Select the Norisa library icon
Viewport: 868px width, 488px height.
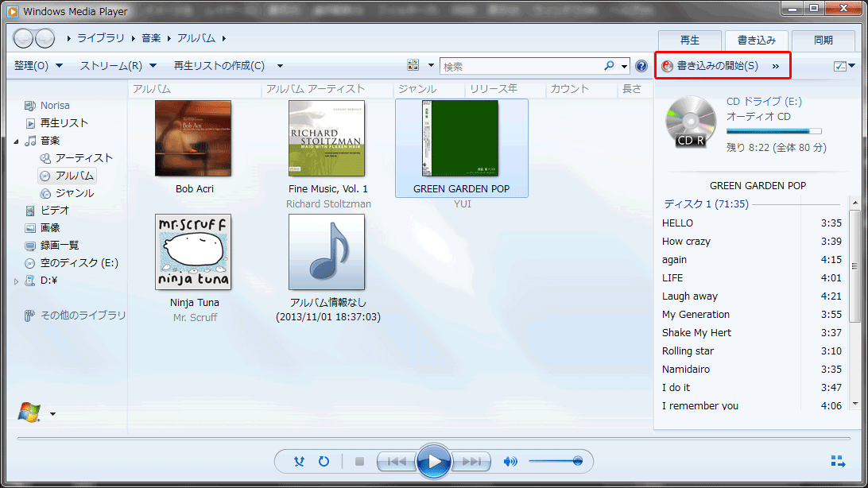point(30,105)
